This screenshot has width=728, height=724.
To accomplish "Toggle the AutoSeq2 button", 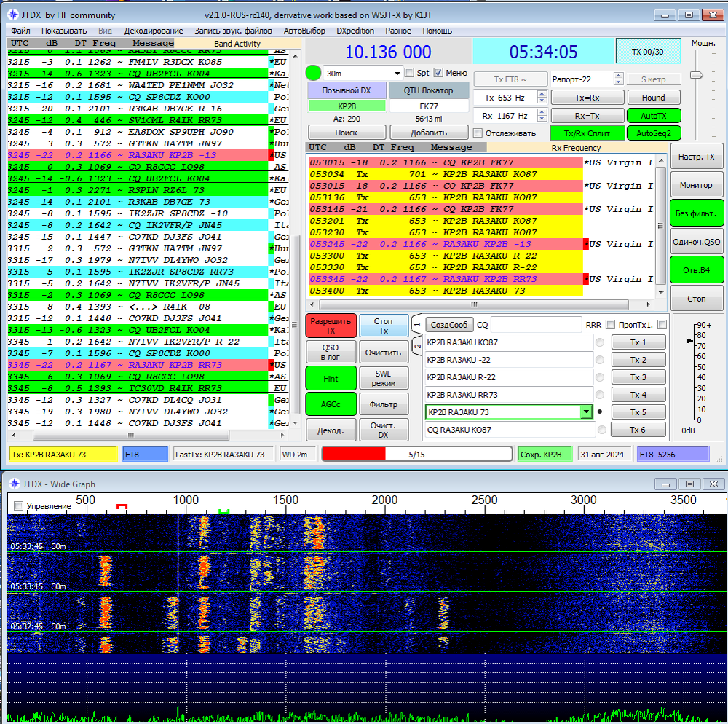I will (653, 133).
